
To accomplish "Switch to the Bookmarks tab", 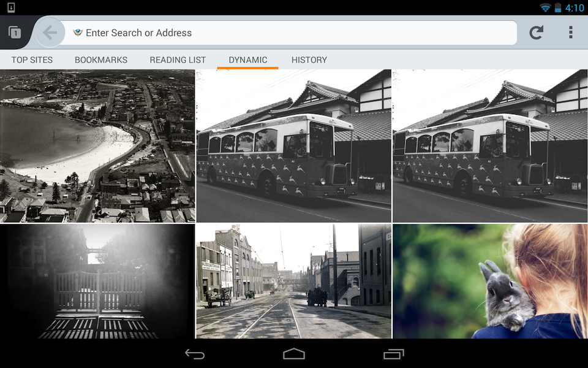I will click(101, 60).
